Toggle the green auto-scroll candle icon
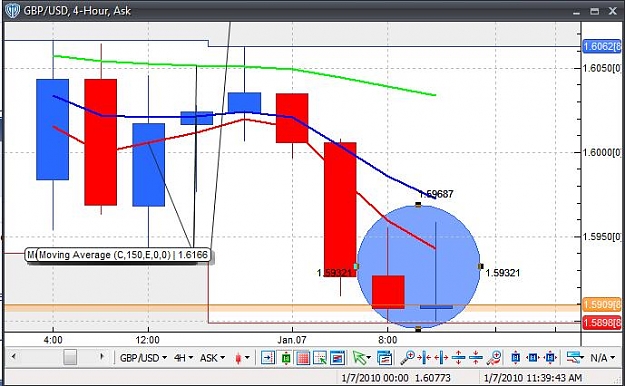The width and height of the screenshot is (625, 386). [x=286, y=358]
